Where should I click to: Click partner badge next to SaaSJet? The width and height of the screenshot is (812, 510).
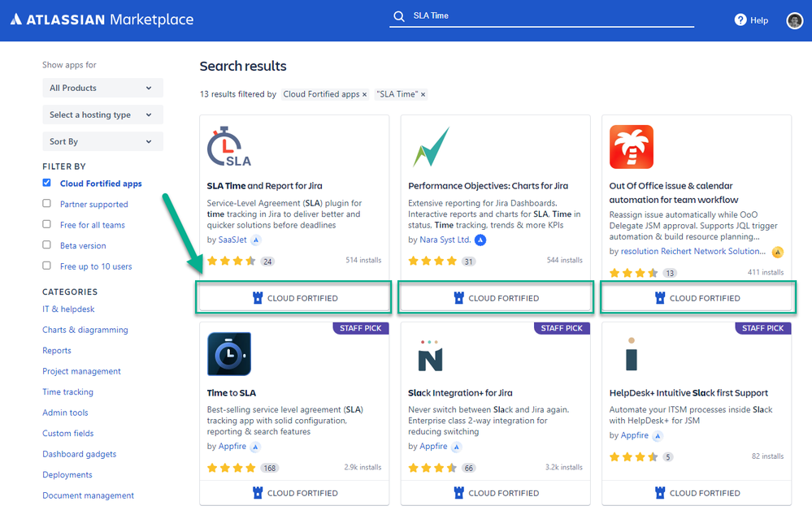(256, 240)
